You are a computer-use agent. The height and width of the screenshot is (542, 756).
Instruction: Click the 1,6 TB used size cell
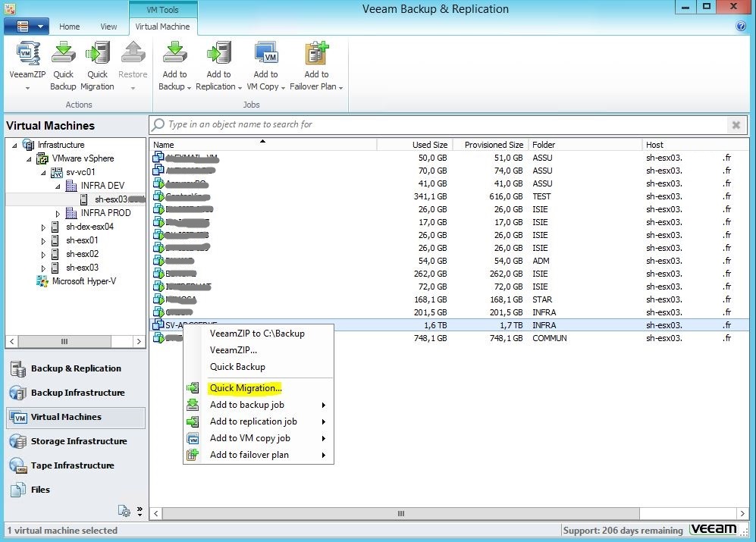(435, 325)
